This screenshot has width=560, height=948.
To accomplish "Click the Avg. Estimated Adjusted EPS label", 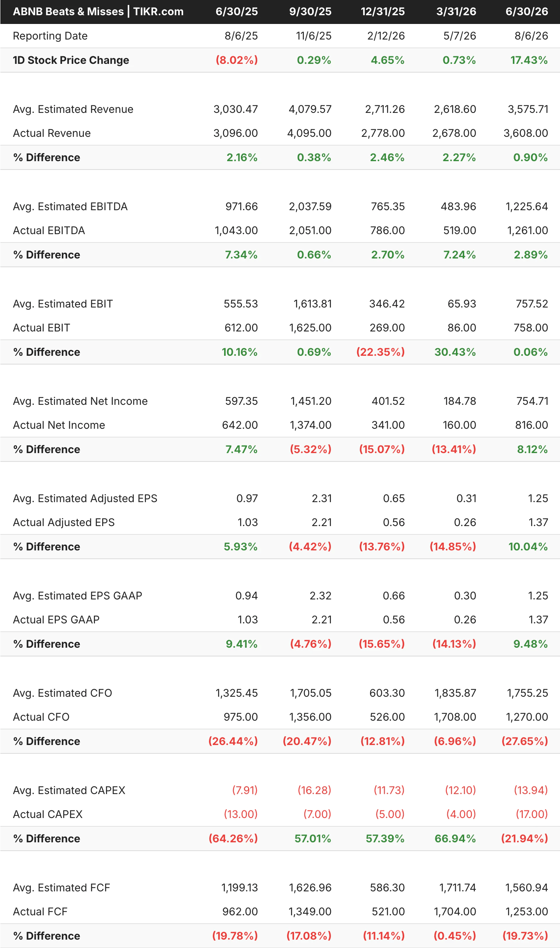I will pyautogui.click(x=85, y=498).
